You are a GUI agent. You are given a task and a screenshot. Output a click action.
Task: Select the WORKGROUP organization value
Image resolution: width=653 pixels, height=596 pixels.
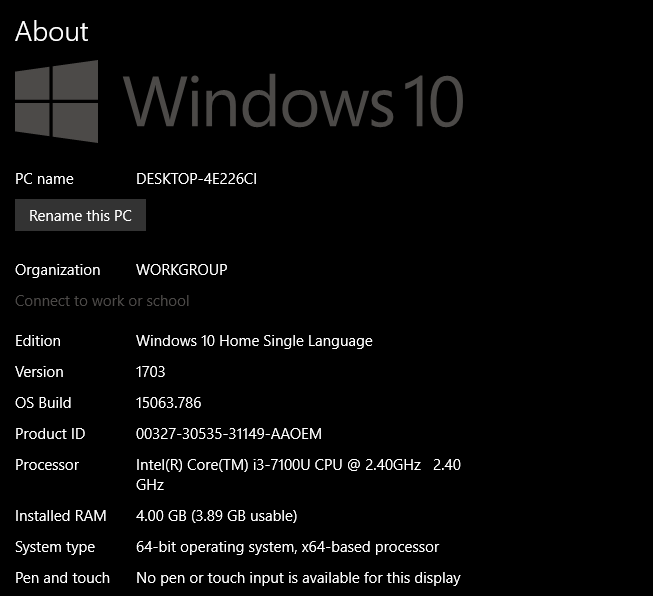point(182,269)
